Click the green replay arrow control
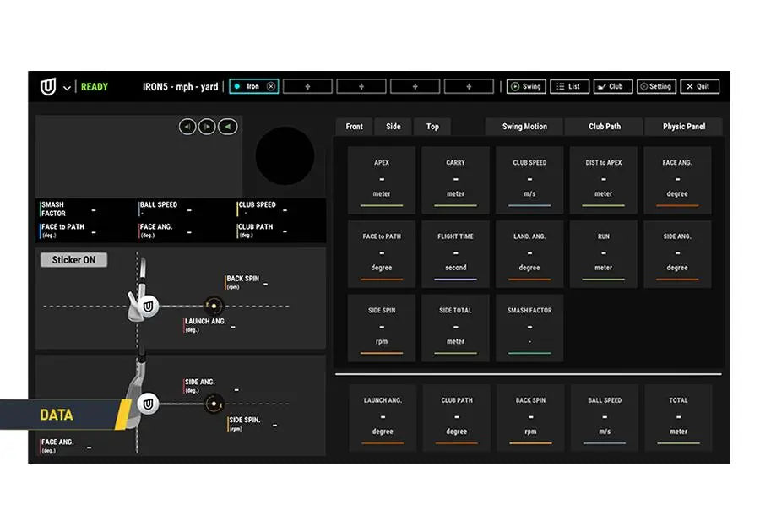Viewport: 760px width, 532px height. 226,127
